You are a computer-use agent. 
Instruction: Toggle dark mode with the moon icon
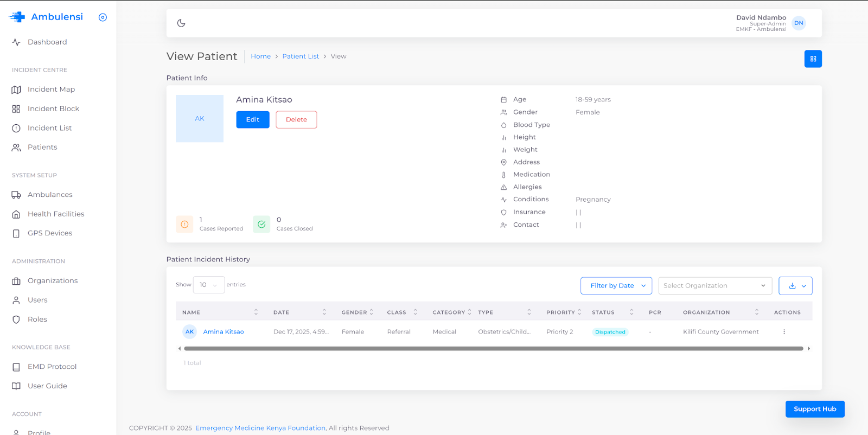[x=181, y=23]
